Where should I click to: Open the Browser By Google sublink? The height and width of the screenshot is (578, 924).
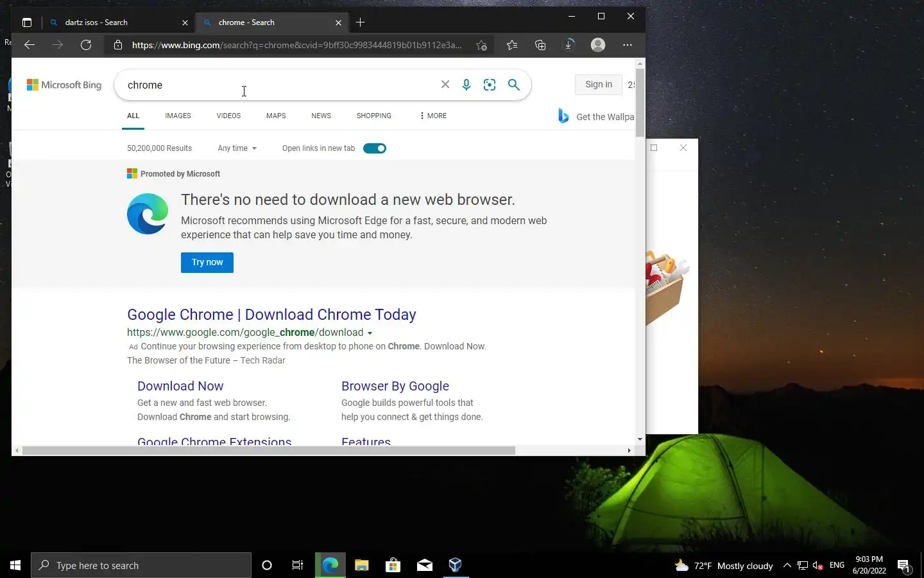[395, 386]
